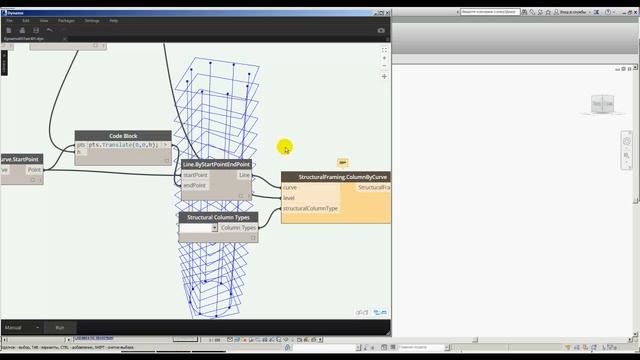This screenshot has width=640, height=360.
Task: Open the Structural Column Types dropdown arrow
Action: (215, 228)
